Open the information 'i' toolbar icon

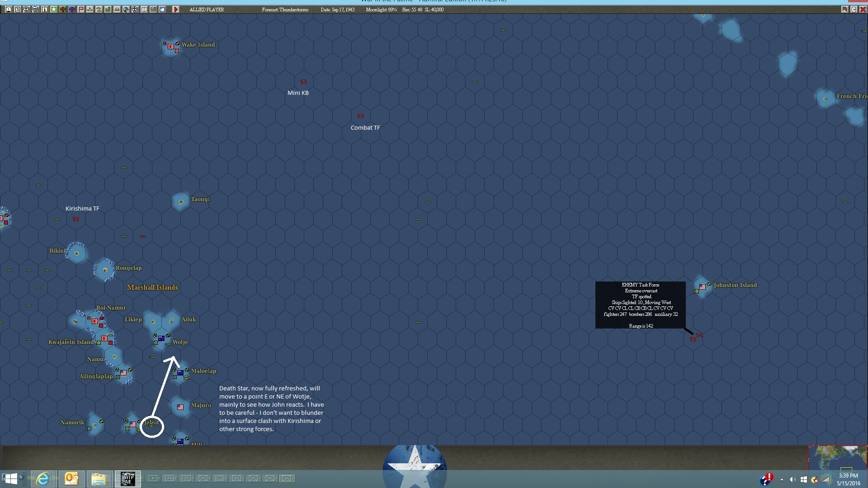click(45, 9)
